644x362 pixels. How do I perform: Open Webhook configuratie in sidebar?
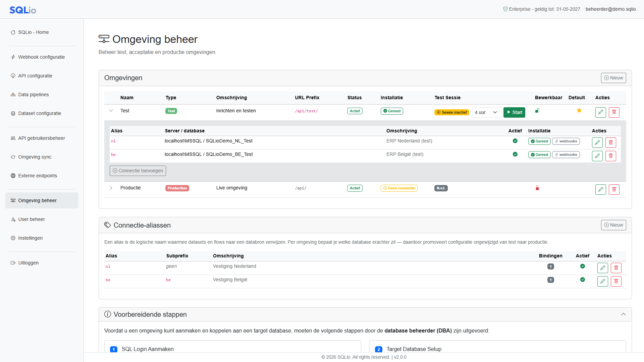[42, 57]
